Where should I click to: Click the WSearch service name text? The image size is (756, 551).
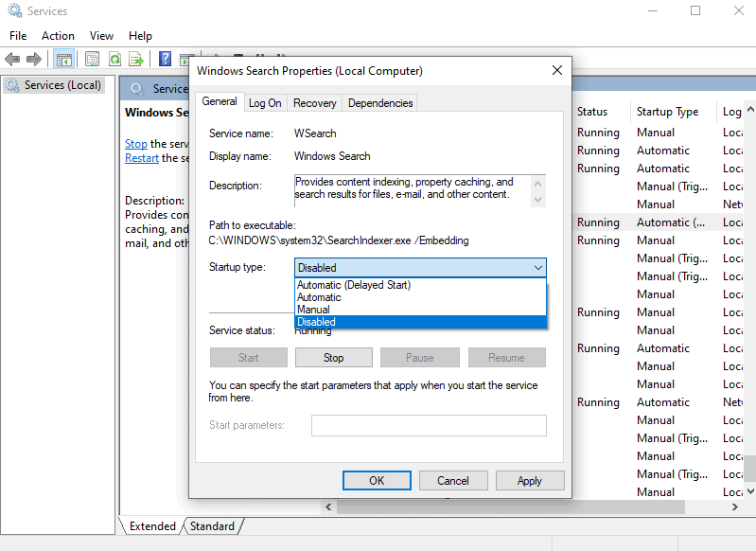pyautogui.click(x=315, y=133)
